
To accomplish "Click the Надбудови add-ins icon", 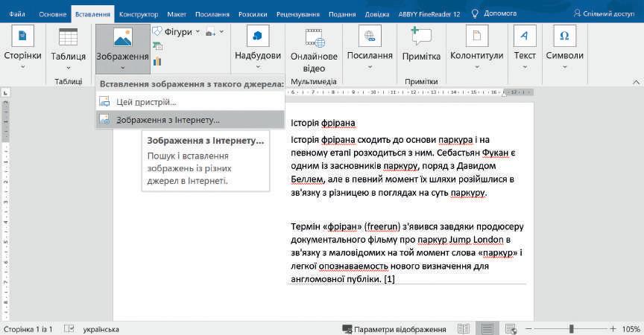I will [x=257, y=36].
